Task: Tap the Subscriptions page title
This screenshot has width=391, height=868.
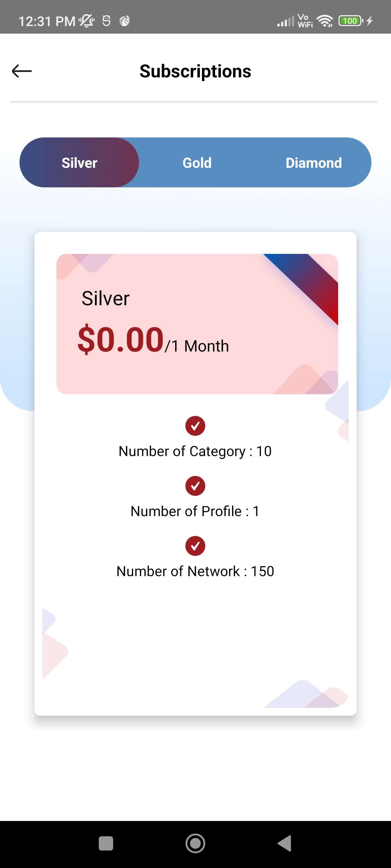Action: [195, 71]
